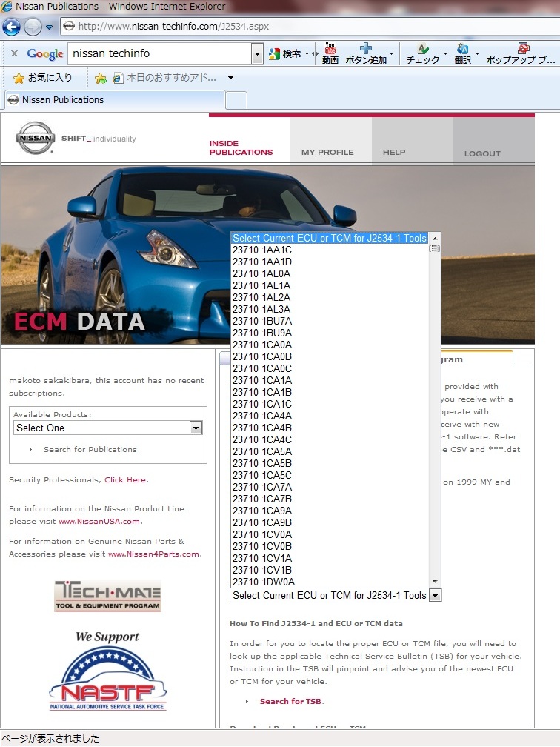560x747 pixels.
Task: Open a new blank browser tab
Action: [236, 100]
